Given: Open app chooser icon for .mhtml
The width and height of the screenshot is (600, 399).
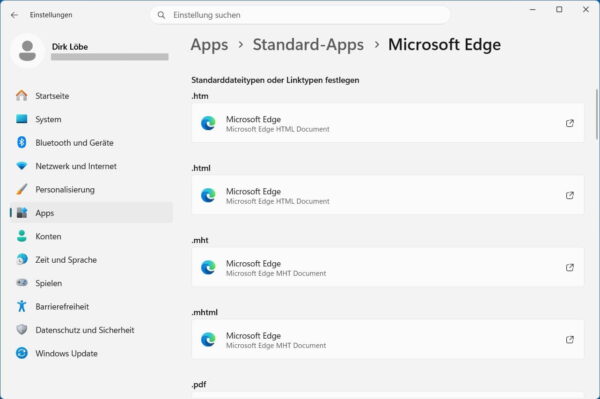Looking at the screenshot, I should point(570,339).
